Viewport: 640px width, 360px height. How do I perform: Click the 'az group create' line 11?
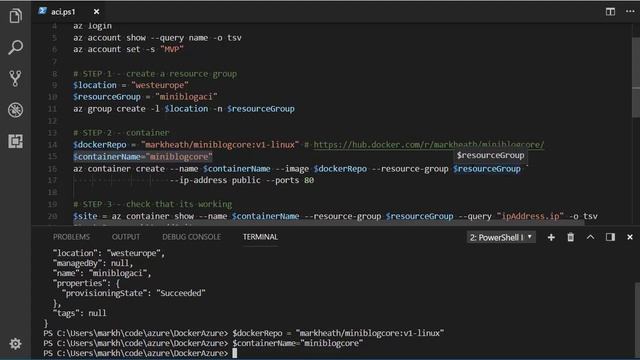pyautogui.click(x=184, y=109)
